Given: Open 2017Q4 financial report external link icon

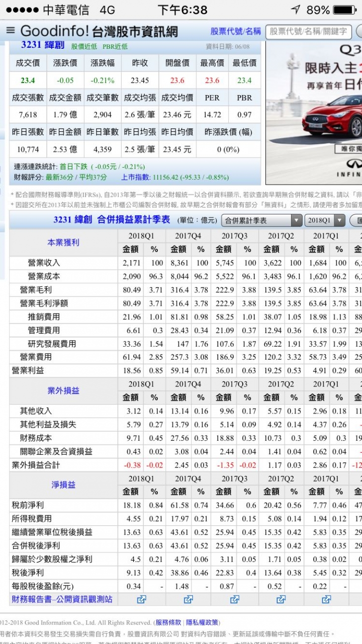Looking at the screenshot, I should click(x=188, y=599).
